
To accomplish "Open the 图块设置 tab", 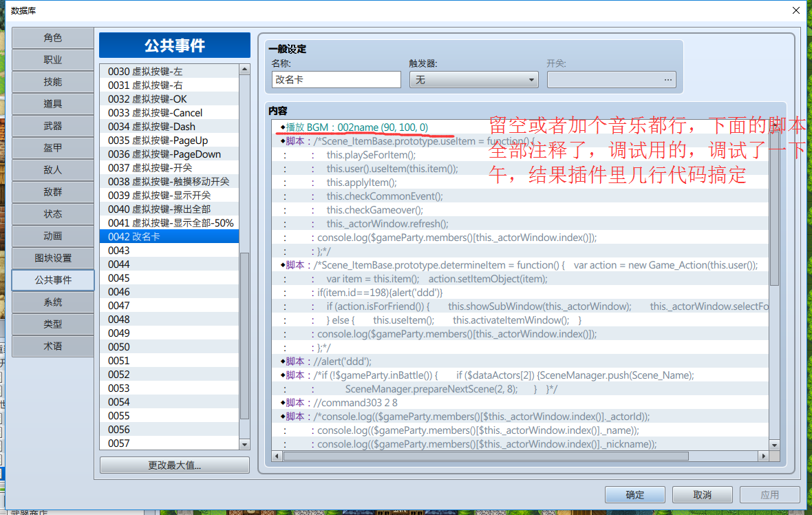I will [x=53, y=258].
